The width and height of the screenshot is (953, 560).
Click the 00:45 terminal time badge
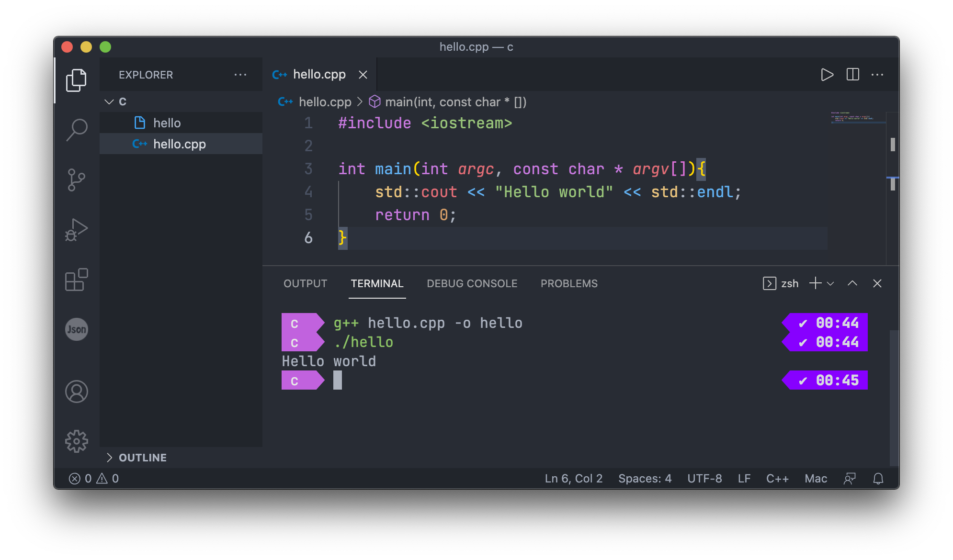(x=825, y=381)
